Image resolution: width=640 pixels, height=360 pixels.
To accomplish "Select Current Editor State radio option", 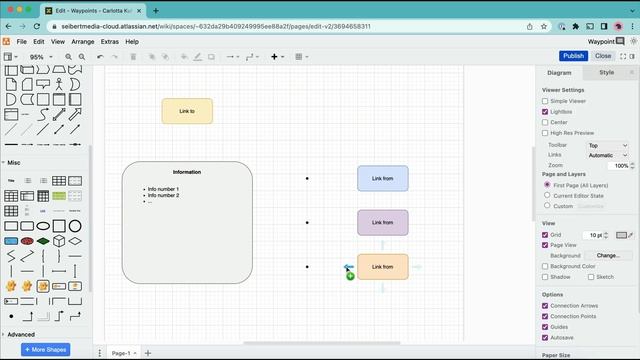I will pyautogui.click(x=547, y=195).
